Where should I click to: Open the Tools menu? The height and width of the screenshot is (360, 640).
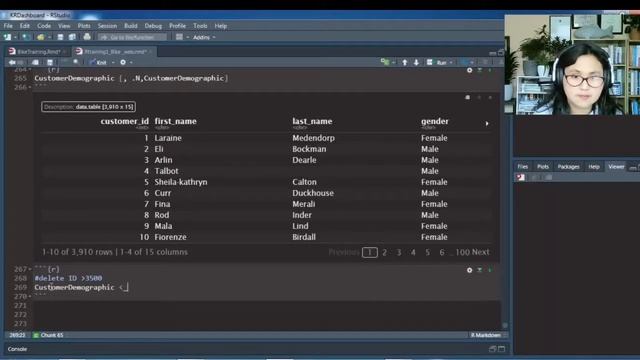pos(200,26)
